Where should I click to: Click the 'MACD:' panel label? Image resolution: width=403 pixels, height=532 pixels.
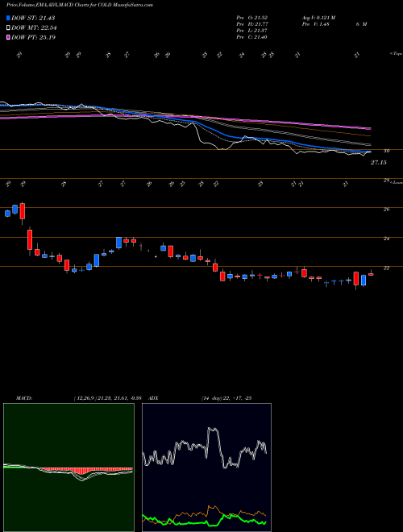[x=23, y=398]
